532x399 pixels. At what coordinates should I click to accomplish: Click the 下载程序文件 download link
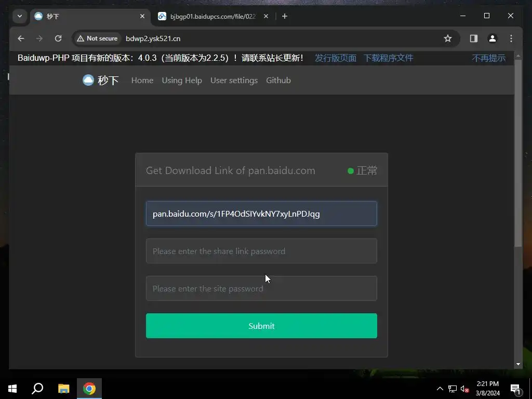pyautogui.click(x=388, y=58)
